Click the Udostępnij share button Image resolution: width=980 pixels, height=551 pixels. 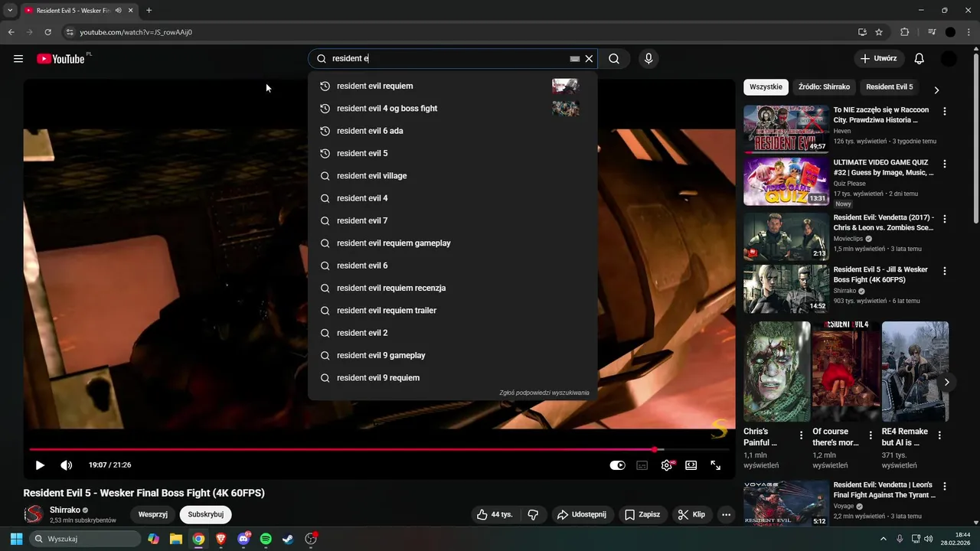582,515
